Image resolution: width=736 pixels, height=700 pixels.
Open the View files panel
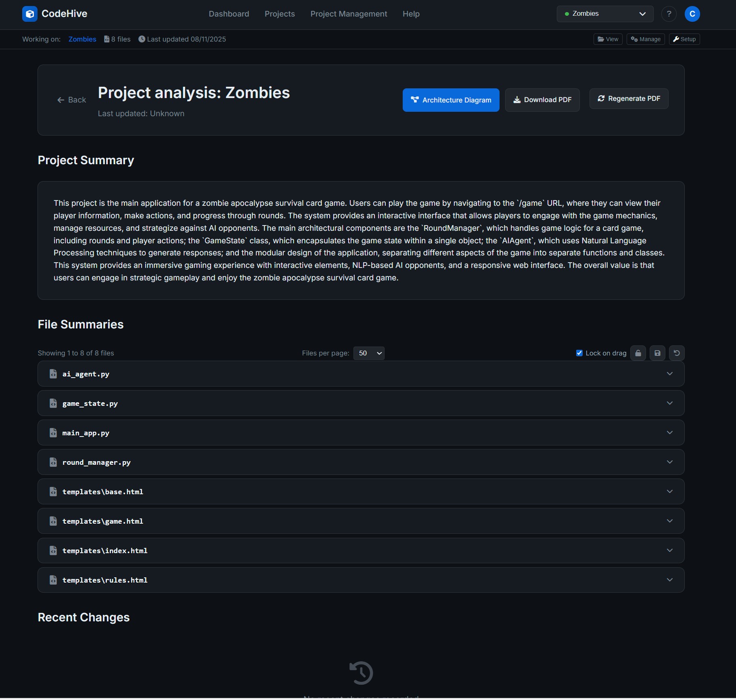(x=608, y=39)
